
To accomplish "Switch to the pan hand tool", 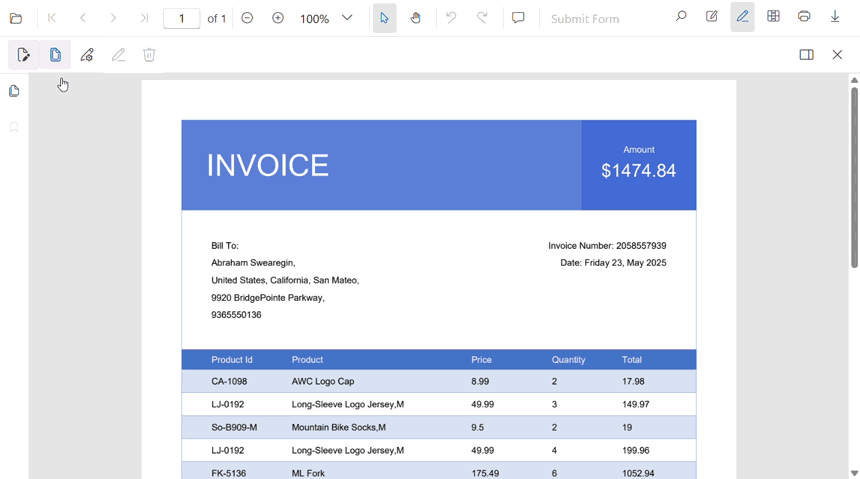I will (x=416, y=18).
